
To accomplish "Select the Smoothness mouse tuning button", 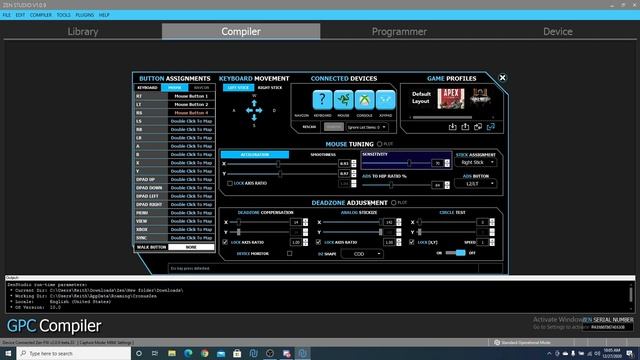I will pyautogui.click(x=323, y=155).
